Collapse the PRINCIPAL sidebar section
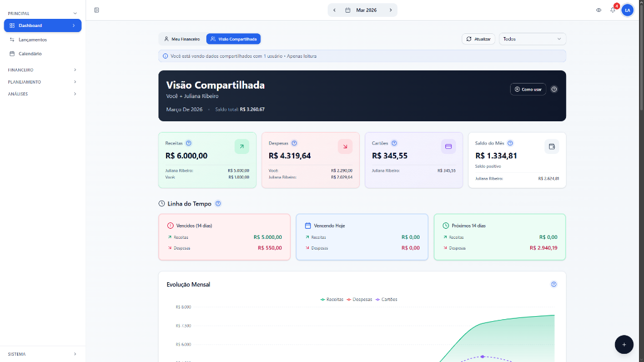644x362 pixels. pos(43,14)
